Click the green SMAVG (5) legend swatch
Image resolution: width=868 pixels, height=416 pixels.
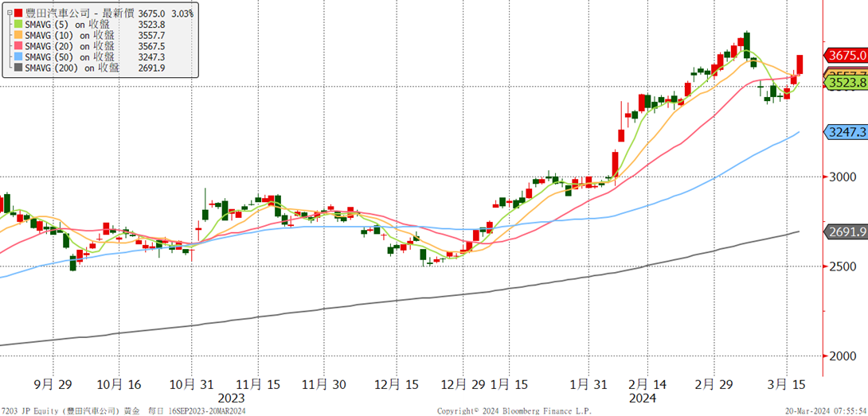[x=19, y=25]
